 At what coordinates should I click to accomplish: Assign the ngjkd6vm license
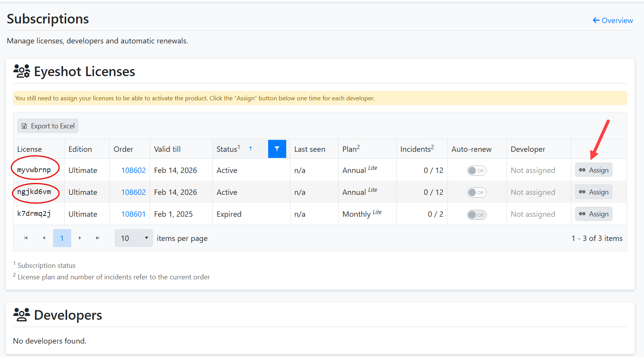[594, 192]
